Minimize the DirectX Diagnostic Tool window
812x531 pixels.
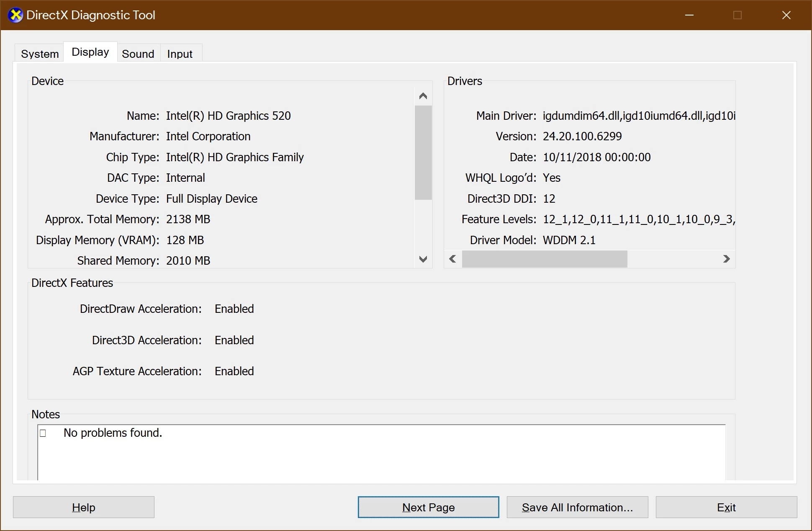point(689,15)
